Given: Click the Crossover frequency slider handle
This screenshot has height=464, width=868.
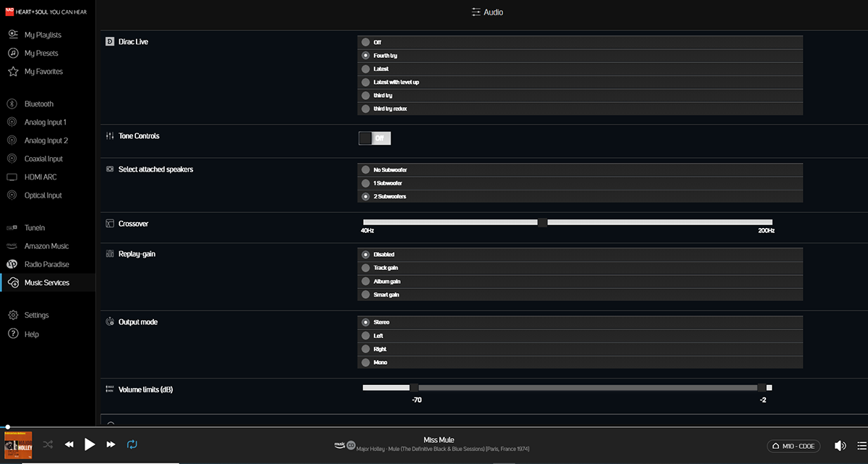Looking at the screenshot, I should tap(542, 222).
